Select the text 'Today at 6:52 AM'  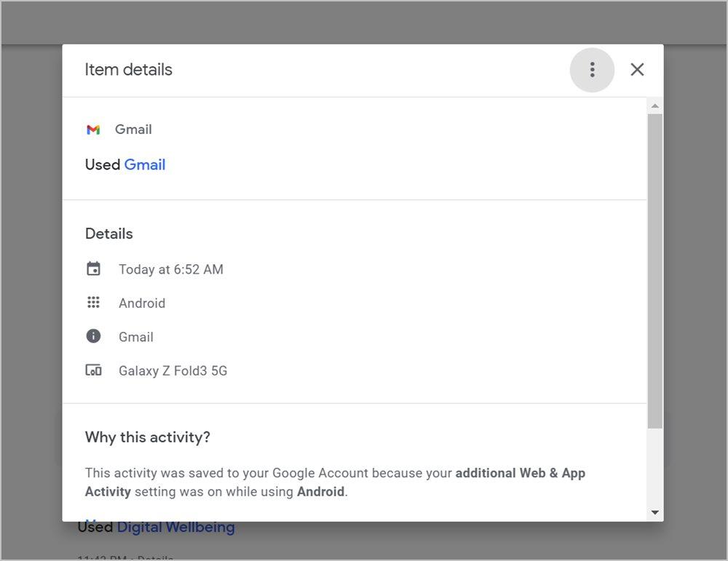171,269
